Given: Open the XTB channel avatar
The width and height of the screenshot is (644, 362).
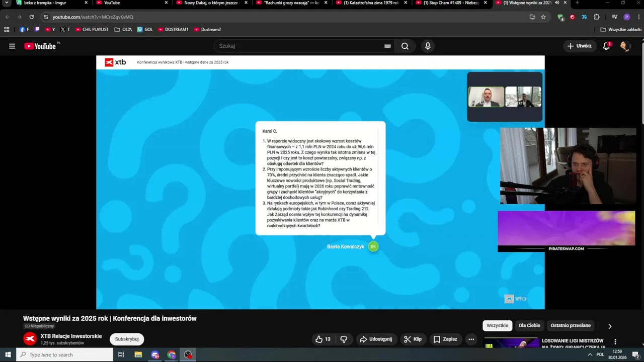Looking at the screenshot, I should pyautogui.click(x=30, y=339).
